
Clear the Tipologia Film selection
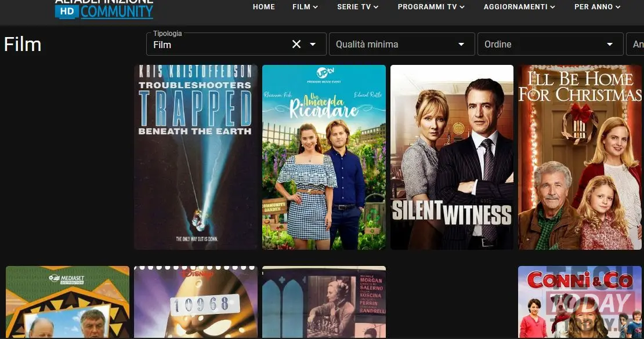(x=296, y=44)
